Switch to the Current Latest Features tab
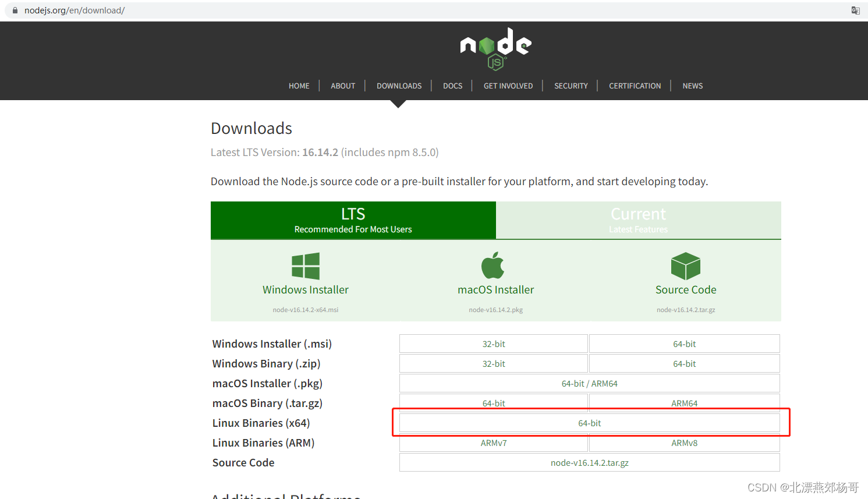Image resolution: width=868 pixels, height=499 pixels. [639, 220]
